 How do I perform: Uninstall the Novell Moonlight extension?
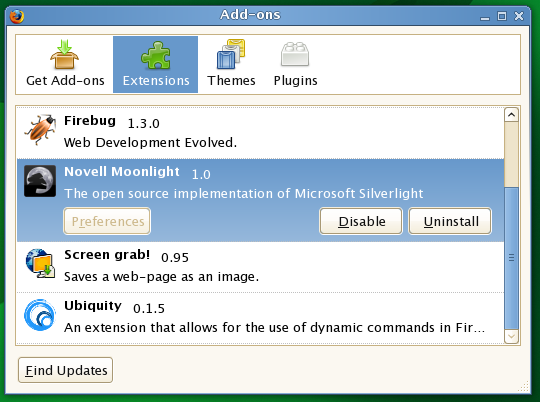(450, 221)
